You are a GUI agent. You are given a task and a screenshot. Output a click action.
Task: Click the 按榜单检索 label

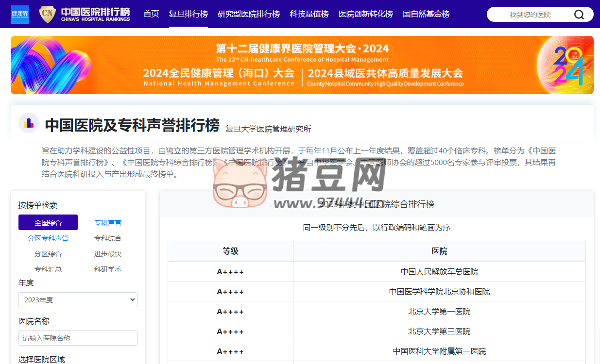[x=38, y=205]
